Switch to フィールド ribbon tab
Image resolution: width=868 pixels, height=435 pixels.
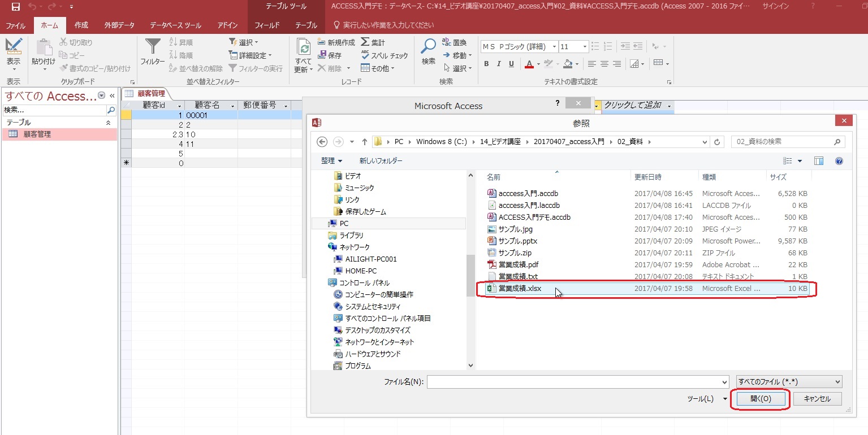pyautogui.click(x=267, y=25)
